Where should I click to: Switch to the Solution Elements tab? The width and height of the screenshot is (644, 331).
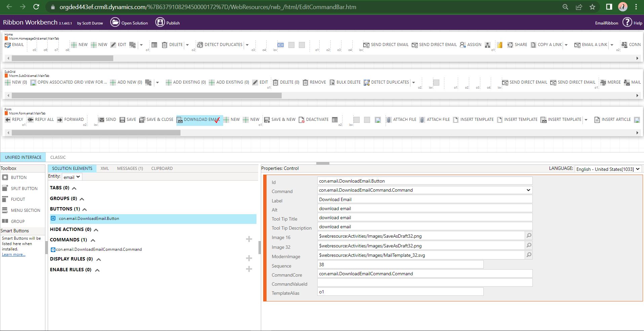(x=72, y=168)
